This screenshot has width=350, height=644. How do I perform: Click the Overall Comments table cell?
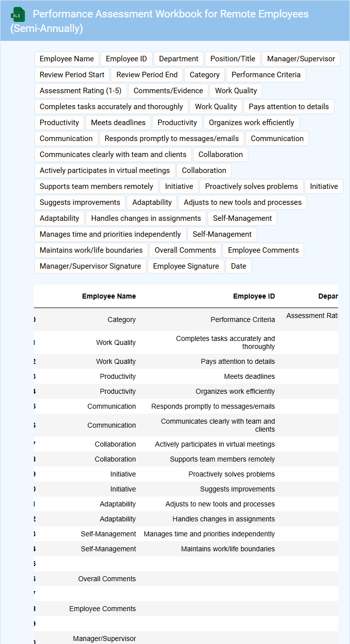click(x=107, y=579)
